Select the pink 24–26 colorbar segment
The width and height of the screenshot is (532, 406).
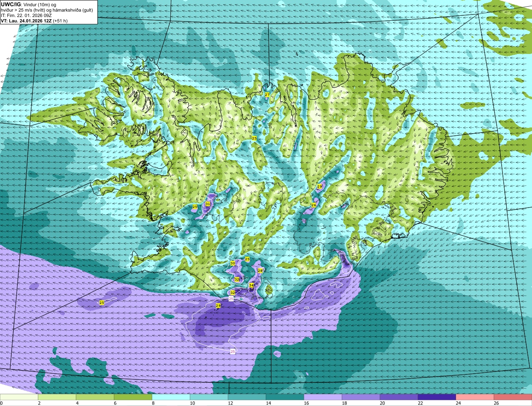click(x=475, y=397)
